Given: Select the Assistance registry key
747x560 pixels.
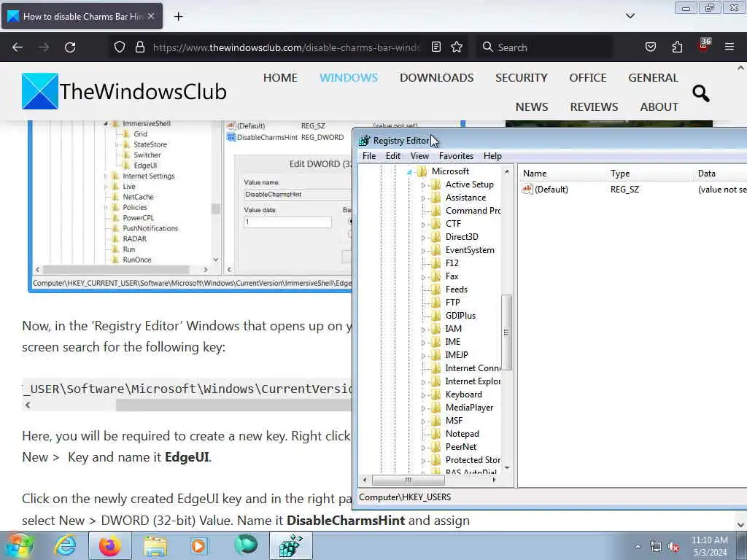Looking at the screenshot, I should pos(465,197).
